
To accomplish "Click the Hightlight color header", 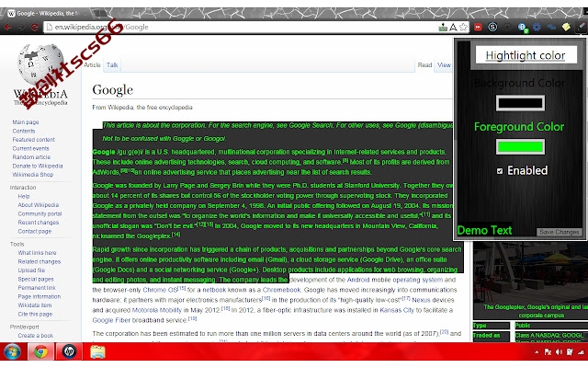I will [526, 55].
